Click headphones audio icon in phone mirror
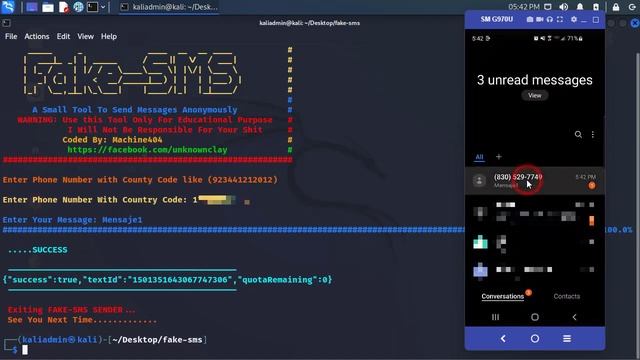 (550, 19)
